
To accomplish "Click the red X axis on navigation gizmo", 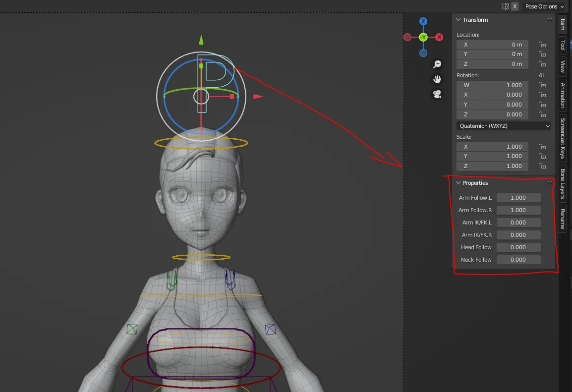I will tap(439, 37).
